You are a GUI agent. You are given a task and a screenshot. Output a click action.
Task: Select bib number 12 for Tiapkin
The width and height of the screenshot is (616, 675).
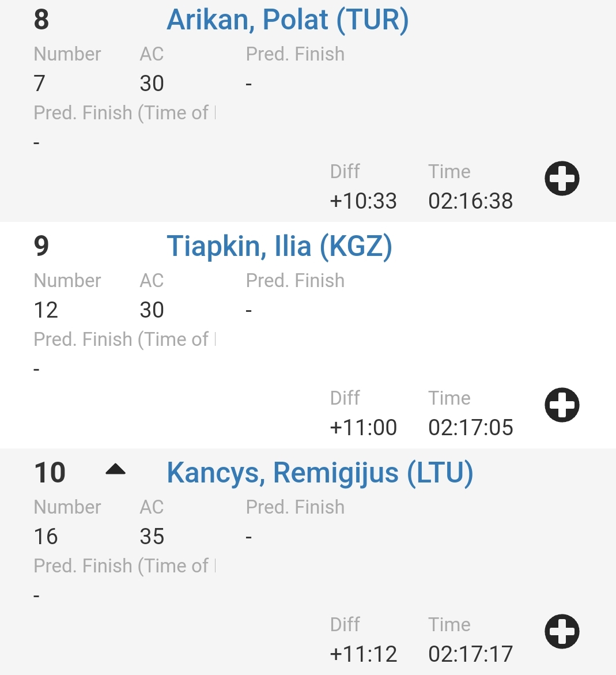(x=46, y=310)
